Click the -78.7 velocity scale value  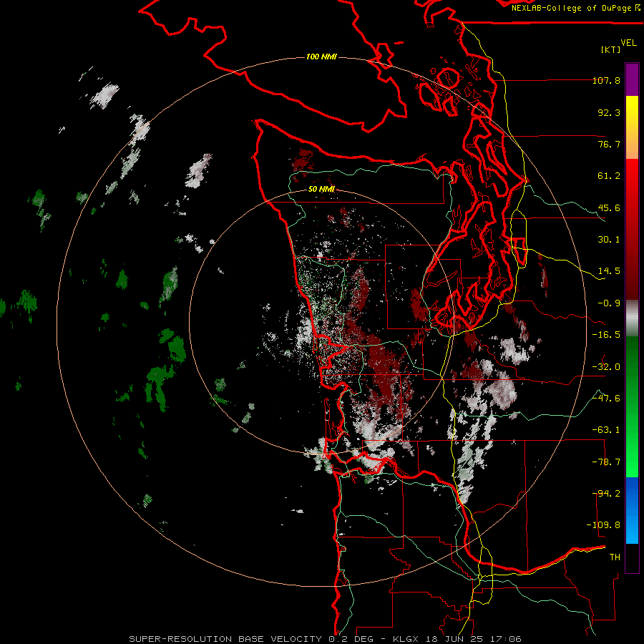[x=606, y=462]
